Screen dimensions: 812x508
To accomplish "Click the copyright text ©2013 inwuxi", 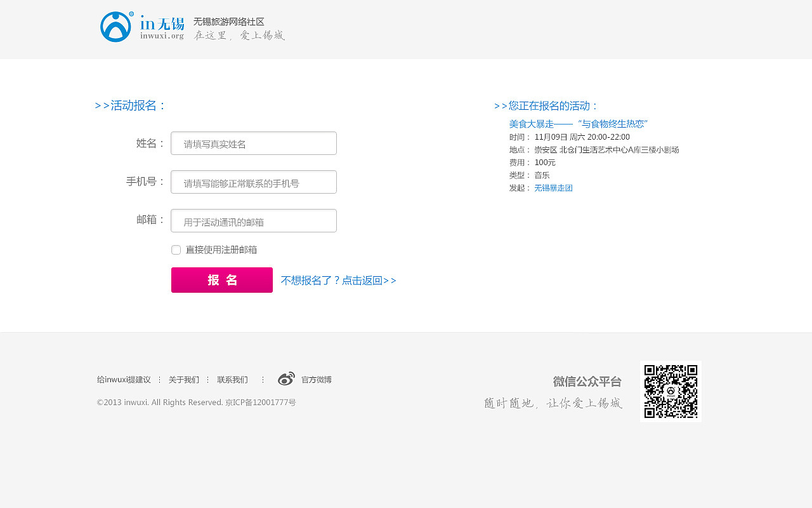I will 197,403.
